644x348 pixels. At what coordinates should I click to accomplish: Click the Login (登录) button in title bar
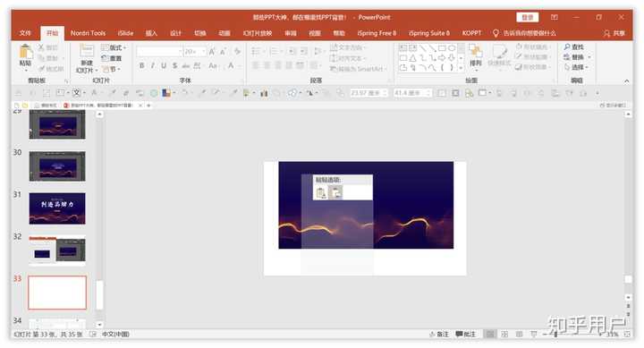(x=528, y=17)
